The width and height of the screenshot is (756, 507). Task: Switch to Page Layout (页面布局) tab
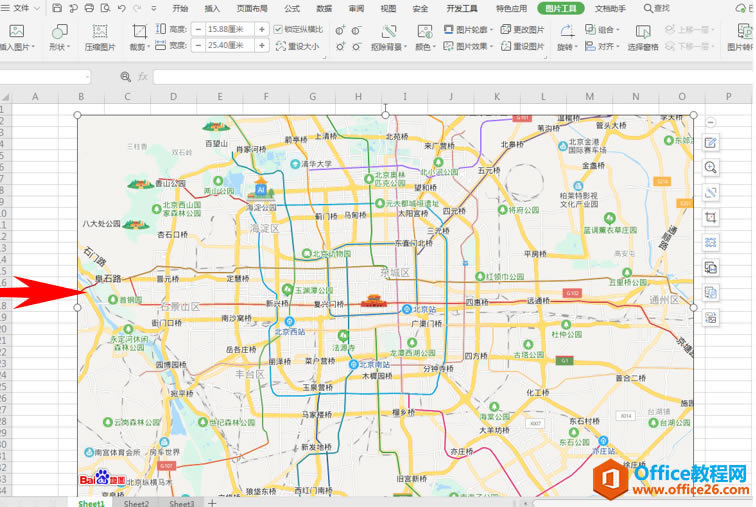[252, 8]
